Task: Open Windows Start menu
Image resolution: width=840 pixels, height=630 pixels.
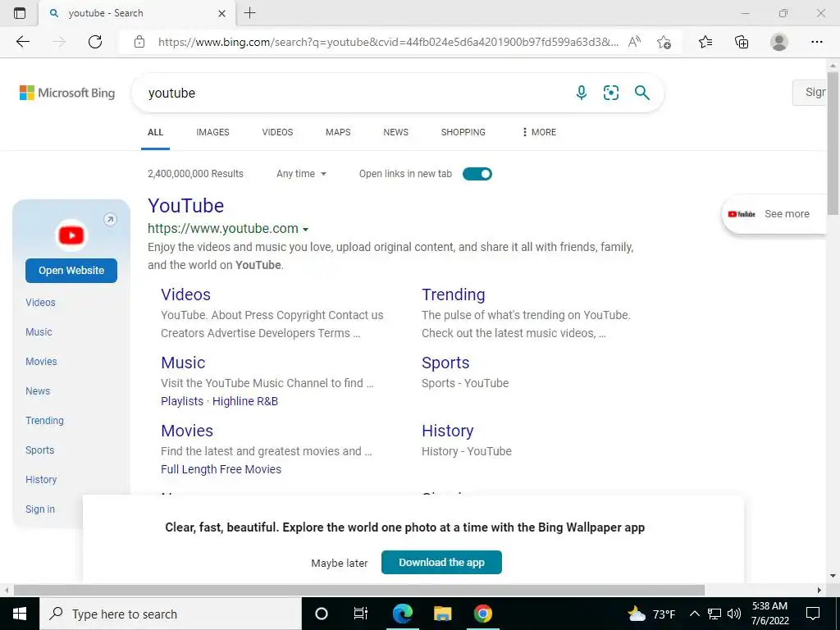Action: [x=20, y=614]
